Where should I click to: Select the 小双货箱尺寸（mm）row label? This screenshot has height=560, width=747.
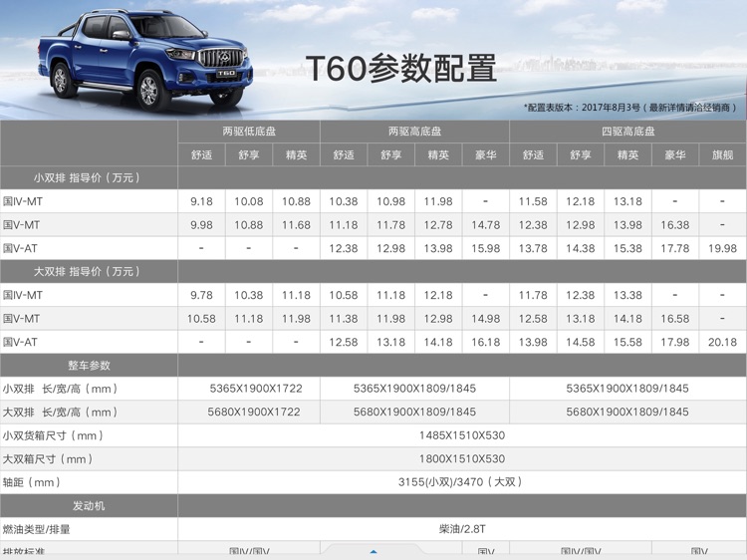(x=53, y=435)
